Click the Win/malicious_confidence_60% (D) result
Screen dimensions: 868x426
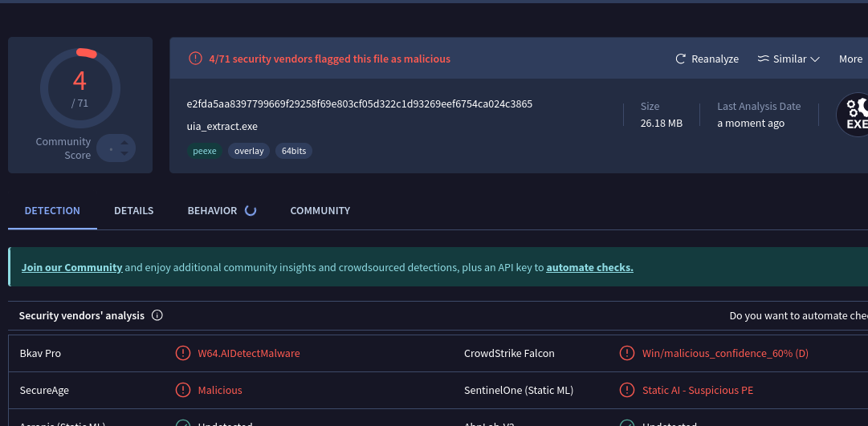pos(725,353)
